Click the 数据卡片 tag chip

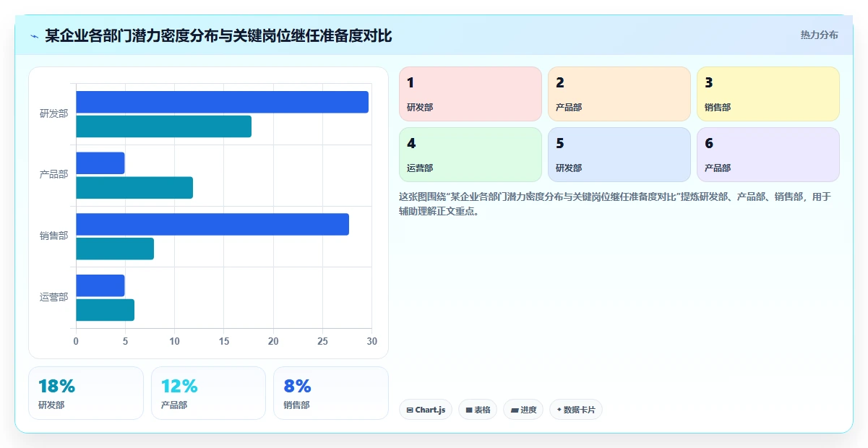coord(576,410)
